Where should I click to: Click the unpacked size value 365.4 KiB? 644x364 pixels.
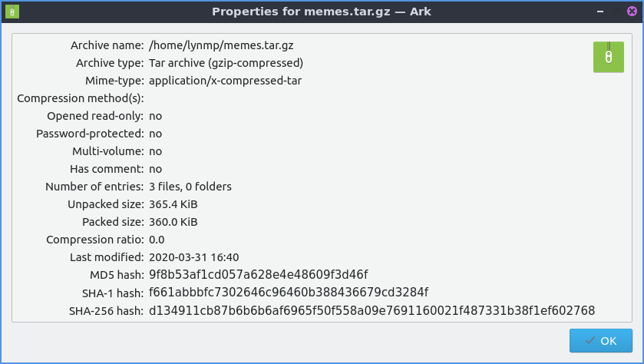(178, 204)
